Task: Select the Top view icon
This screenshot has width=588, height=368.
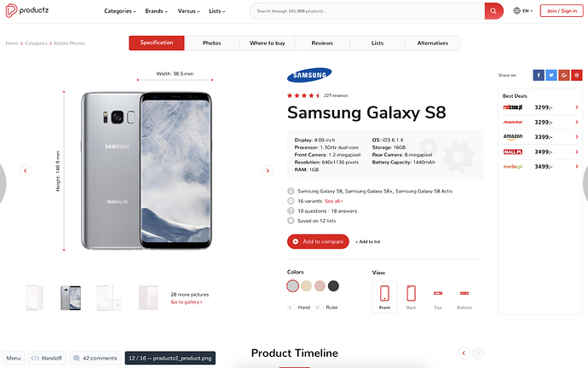Action: click(438, 296)
